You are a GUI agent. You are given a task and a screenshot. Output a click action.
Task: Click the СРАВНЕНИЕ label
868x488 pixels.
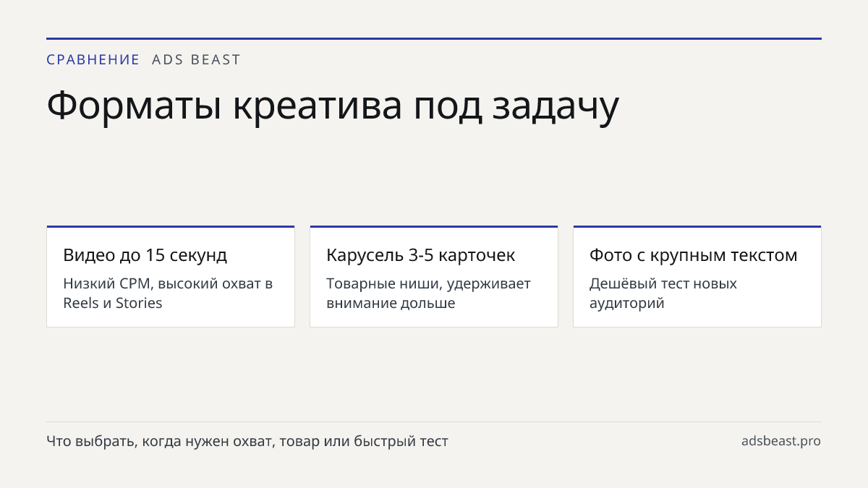click(93, 60)
